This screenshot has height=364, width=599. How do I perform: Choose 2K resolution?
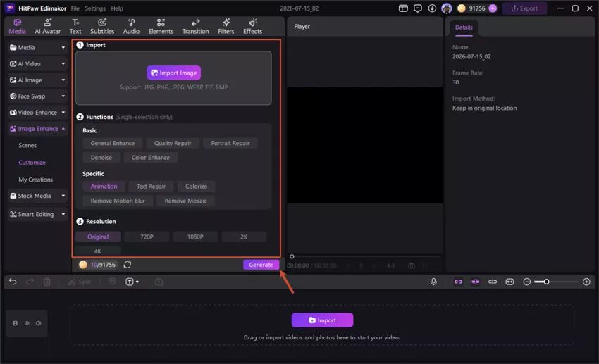click(x=244, y=237)
